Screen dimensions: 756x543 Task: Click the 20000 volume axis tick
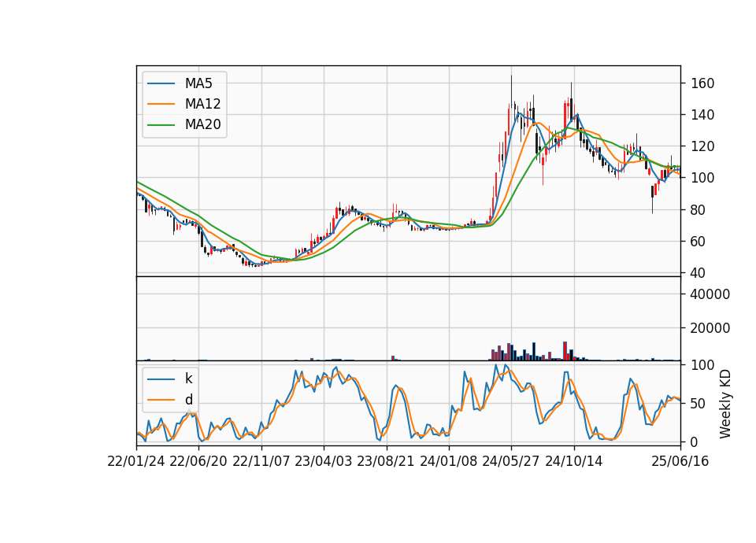(x=710, y=328)
